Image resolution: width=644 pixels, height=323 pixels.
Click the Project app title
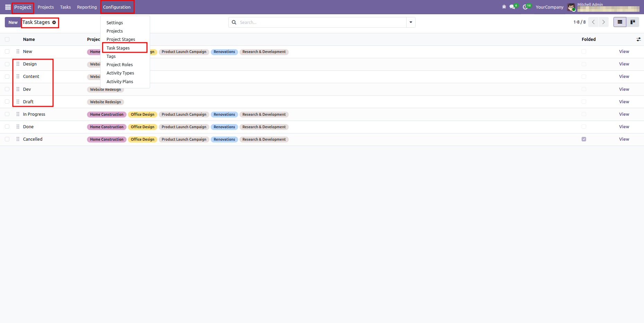(23, 7)
